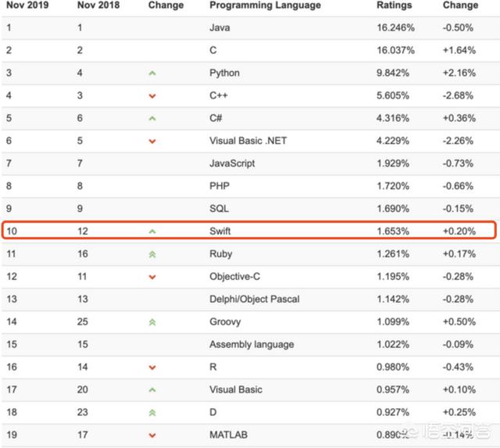Viewport: 500px width, 448px height.
Task: Click double green arrow in Groovy row
Action: pos(152,322)
